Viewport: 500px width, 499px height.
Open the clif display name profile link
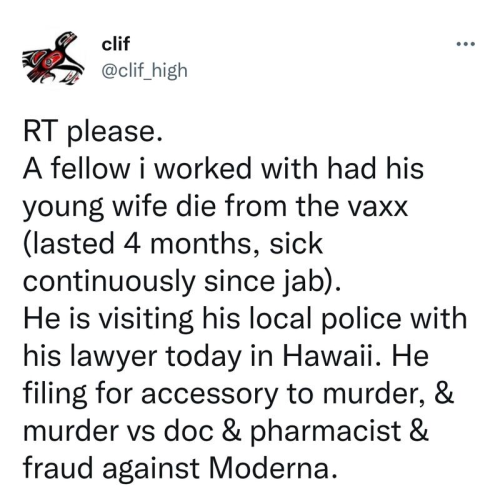pyautogui.click(x=116, y=44)
